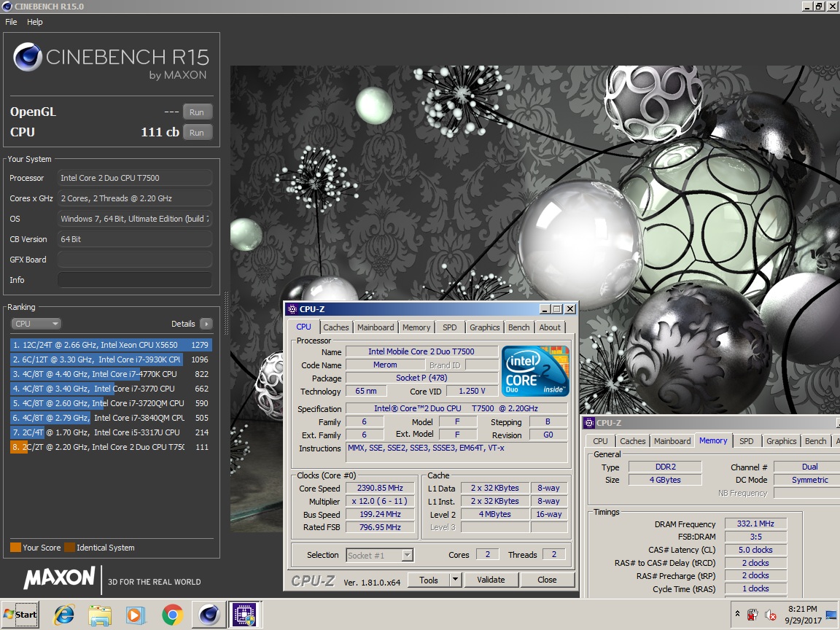Select Mainboard tab in second CPU-Z window
The width and height of the screenshot is (840, 630).
coord(672,441)
